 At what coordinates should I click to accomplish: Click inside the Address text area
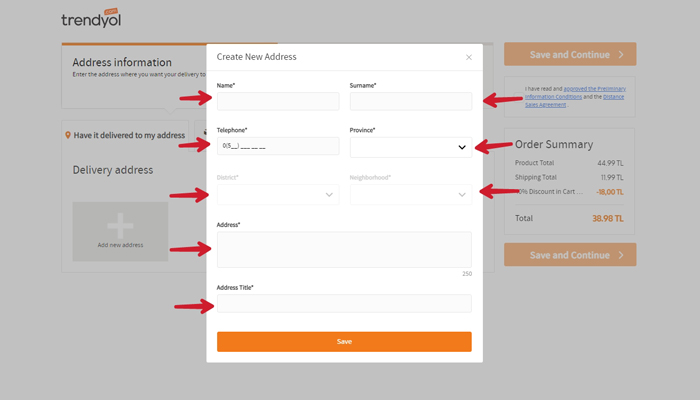[344, 249]
